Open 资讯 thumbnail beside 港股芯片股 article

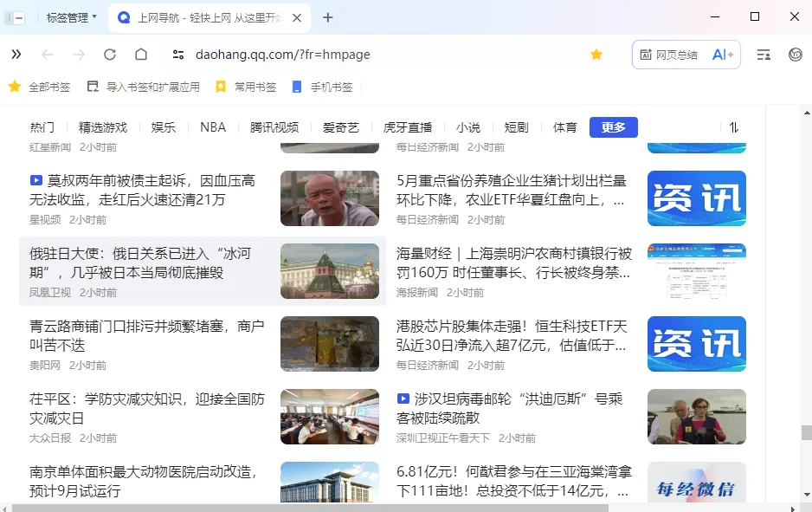click(697, 344)
